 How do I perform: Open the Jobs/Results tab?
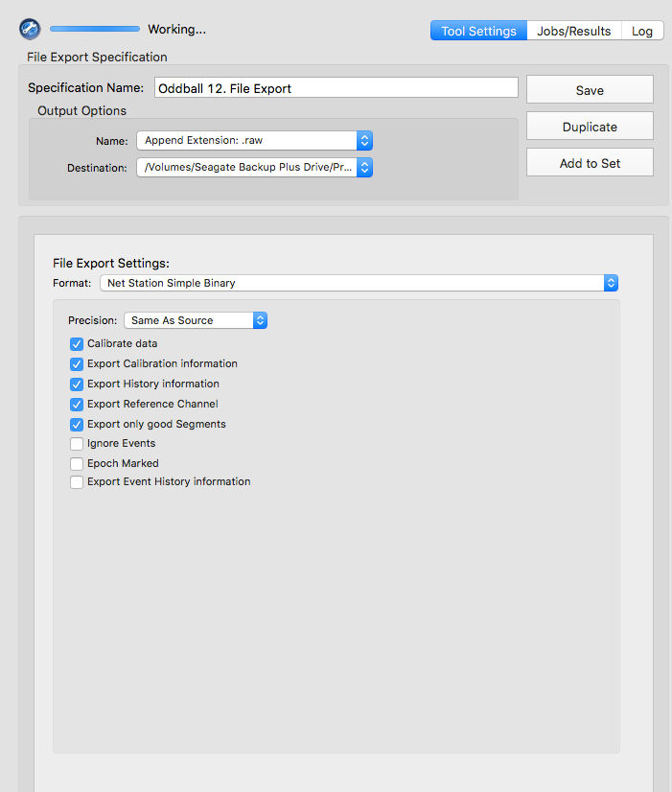574,31
